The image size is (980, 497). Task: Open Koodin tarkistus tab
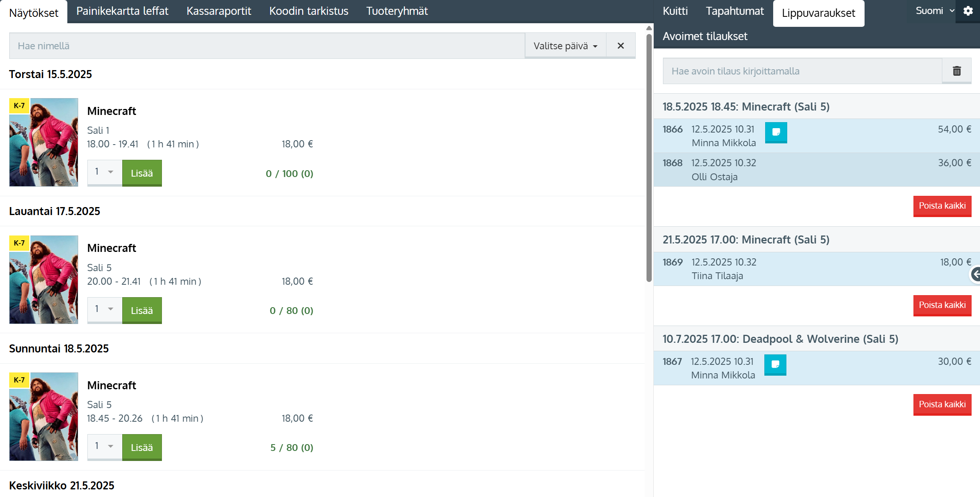click(x=309, y=11)
